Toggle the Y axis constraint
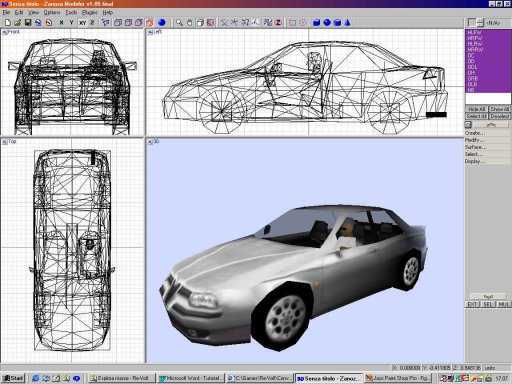 coord(71,23)
